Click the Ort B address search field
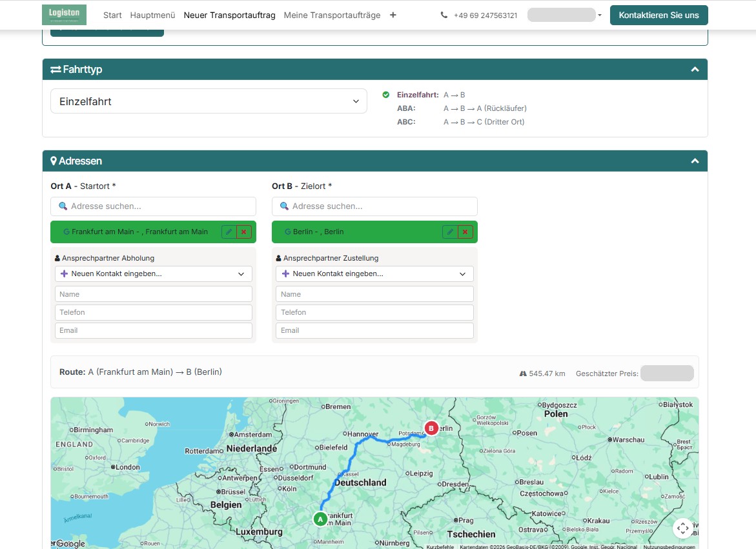The width and height of the screenshot is (756, 549). pyautogui.click(x=374, y=206)
